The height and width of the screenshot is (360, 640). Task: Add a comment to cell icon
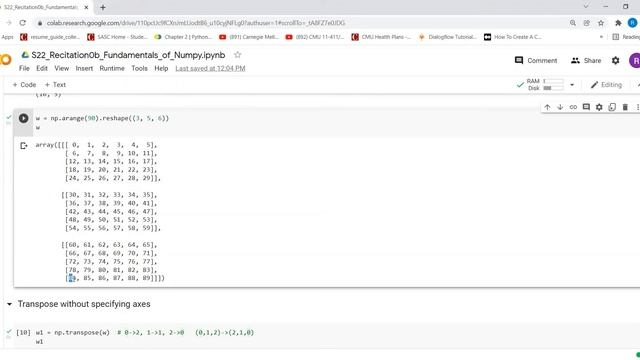[586, 107]
